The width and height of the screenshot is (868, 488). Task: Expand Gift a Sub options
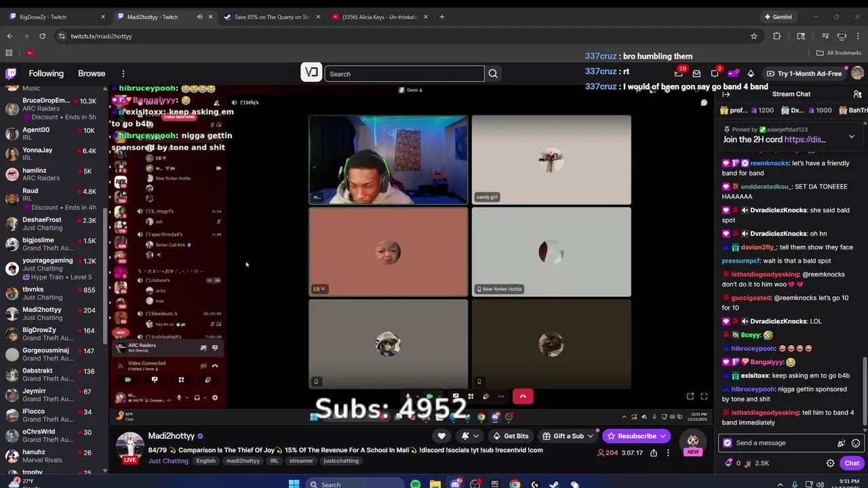590,436
